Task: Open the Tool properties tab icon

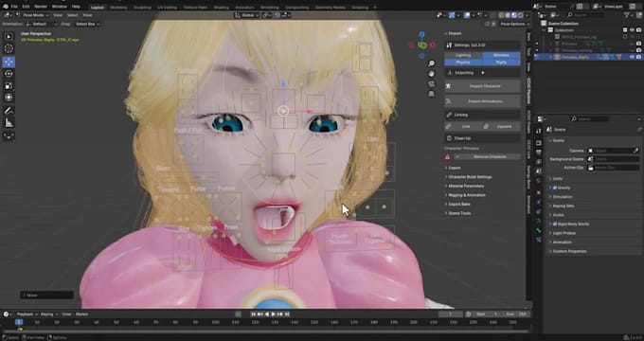Action: coord(539,131)
